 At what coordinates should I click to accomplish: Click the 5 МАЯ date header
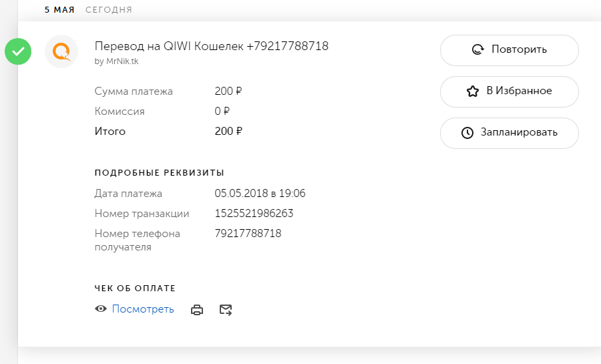click(x=59, y=10)
